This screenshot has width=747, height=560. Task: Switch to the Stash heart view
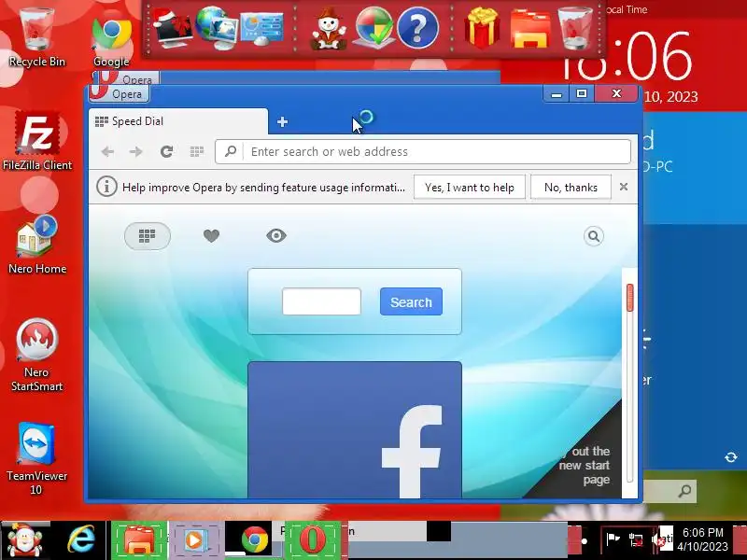(212, 236)
